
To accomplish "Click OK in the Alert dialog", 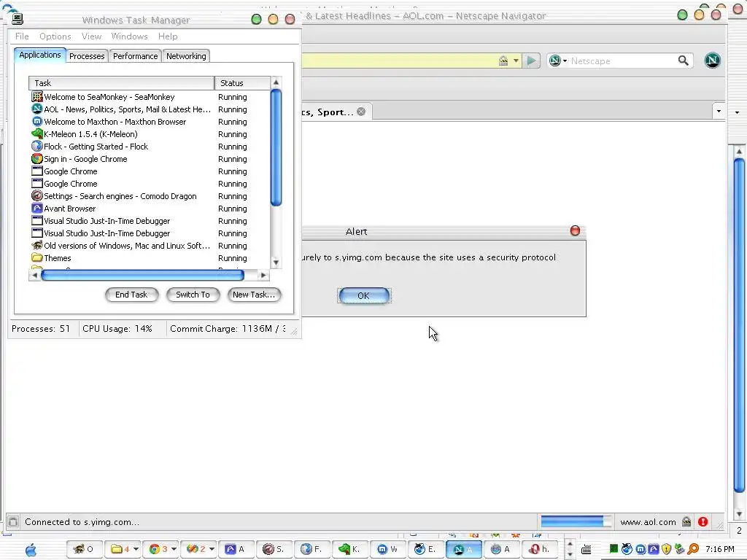I will coord(364,295).
